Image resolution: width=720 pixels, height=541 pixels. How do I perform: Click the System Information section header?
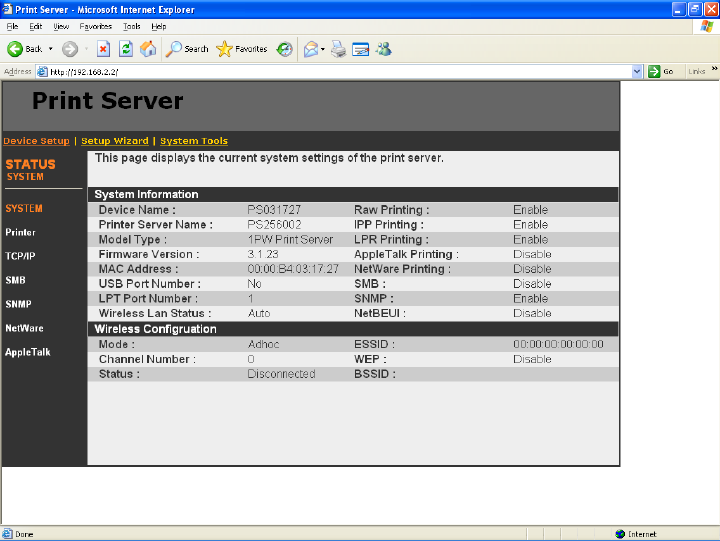pyautogui.click(x=353, y=194)
